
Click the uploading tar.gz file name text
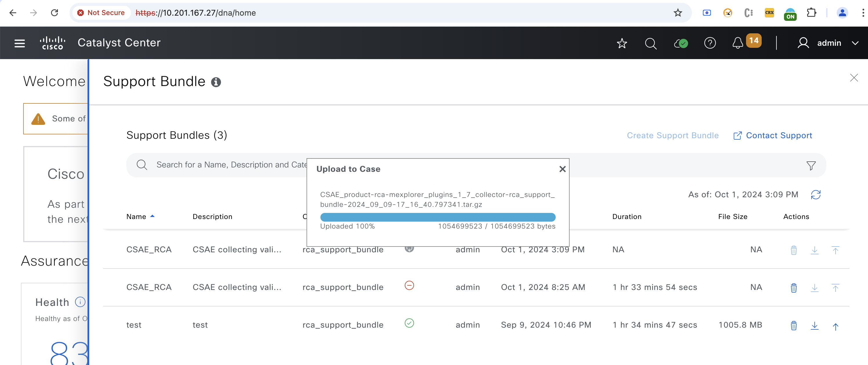click(437, 200)
